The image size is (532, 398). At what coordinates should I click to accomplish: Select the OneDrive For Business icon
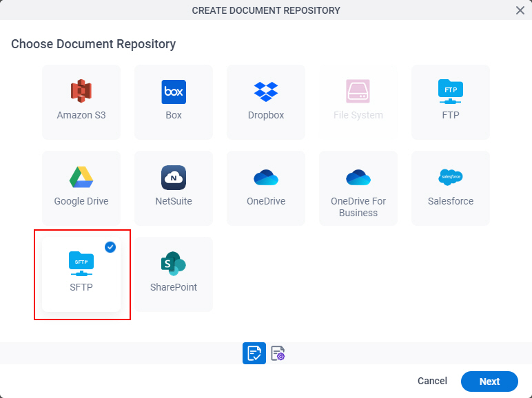click(358, 178)
